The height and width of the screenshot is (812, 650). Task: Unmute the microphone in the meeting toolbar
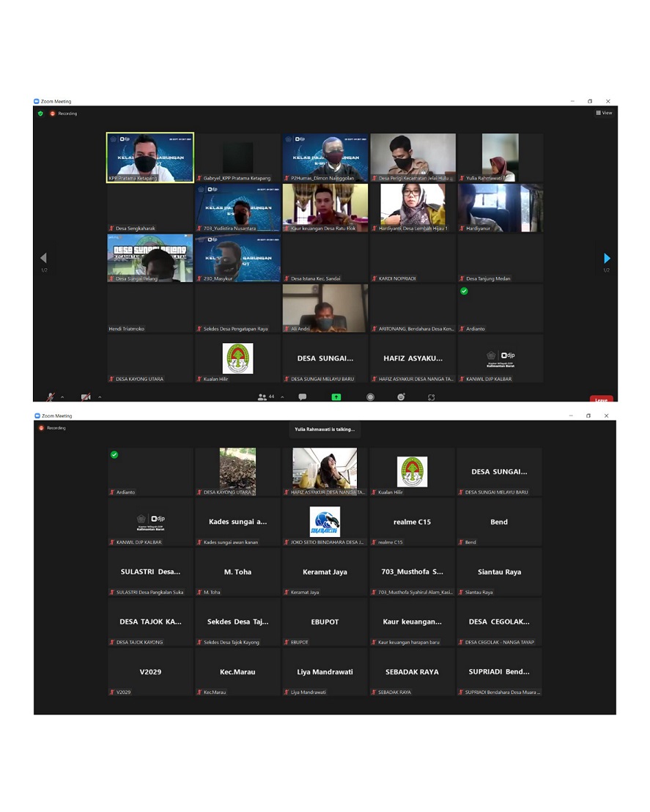click(51, 397)
